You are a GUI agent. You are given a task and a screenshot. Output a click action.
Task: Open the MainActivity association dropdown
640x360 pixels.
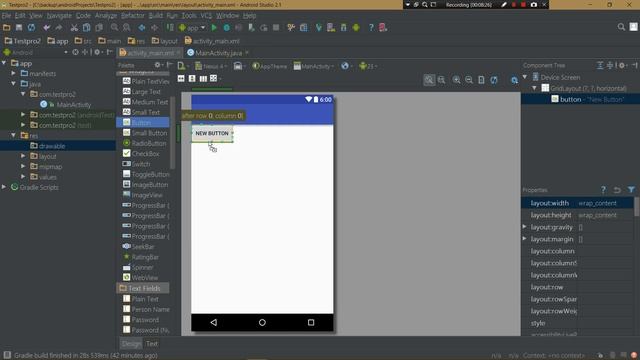(314, 66)
